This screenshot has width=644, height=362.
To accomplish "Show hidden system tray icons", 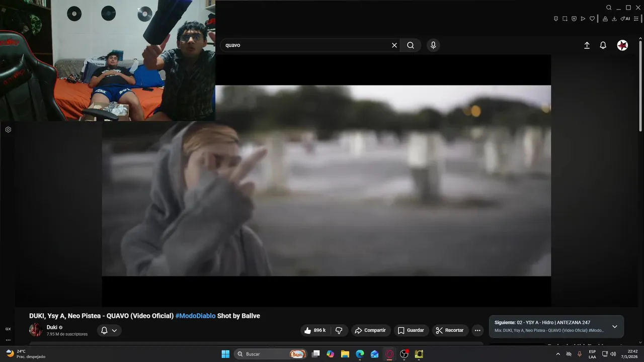I will (x=557, y=354).
